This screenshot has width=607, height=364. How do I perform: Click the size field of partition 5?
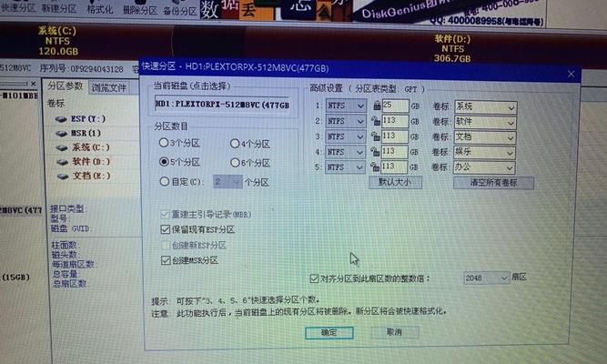coord(394,167)
